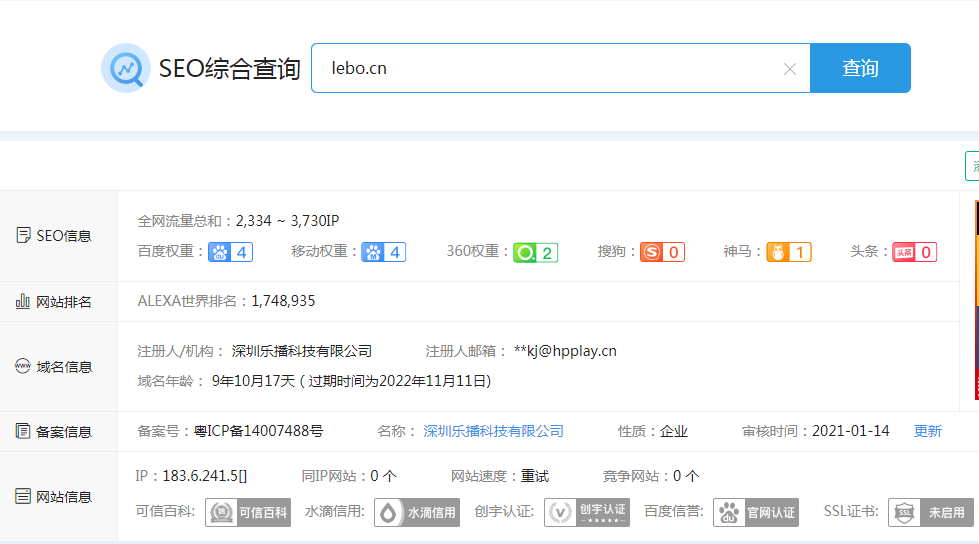Click the SEO信息 row label
Viewport: 979px width, 544px height.
coord(64,235)
